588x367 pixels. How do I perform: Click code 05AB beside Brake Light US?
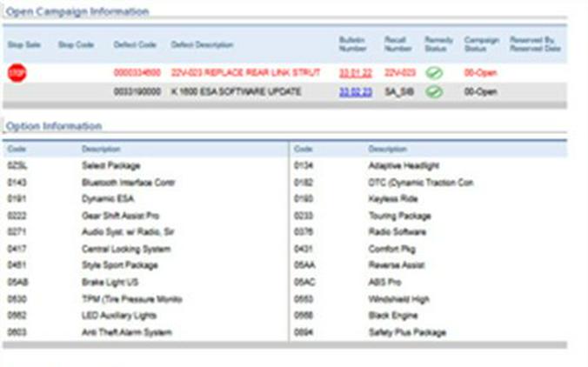tap(17, 283)
